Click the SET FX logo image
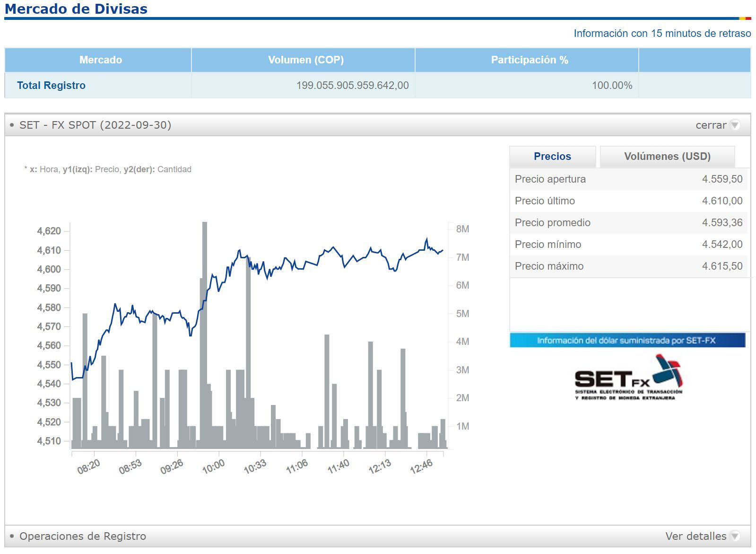The width and height of the screenshot is (756, 554). point(628,378)
